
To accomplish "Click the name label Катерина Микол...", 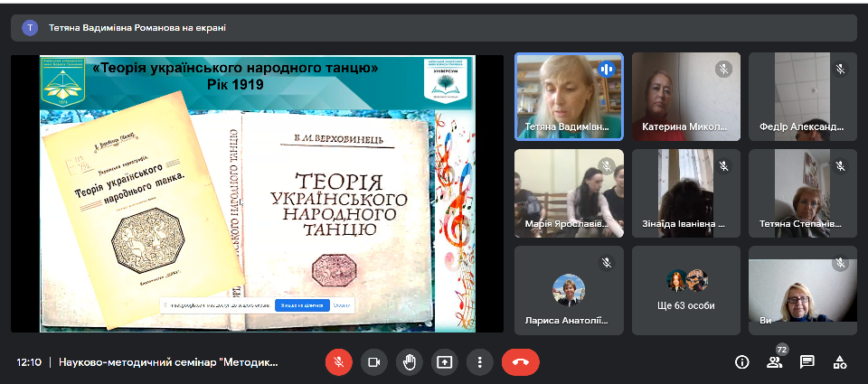I will 684,127.
